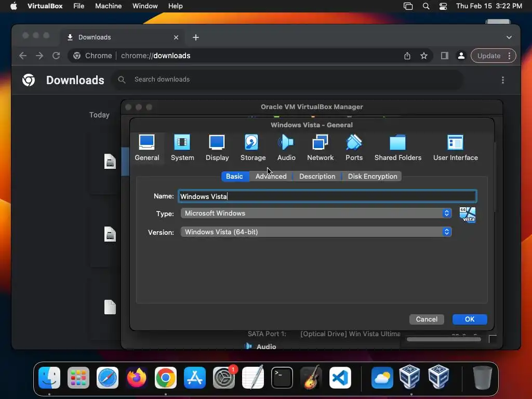Open the Display settings section
532x399 pixels.
tap(217, 148)
